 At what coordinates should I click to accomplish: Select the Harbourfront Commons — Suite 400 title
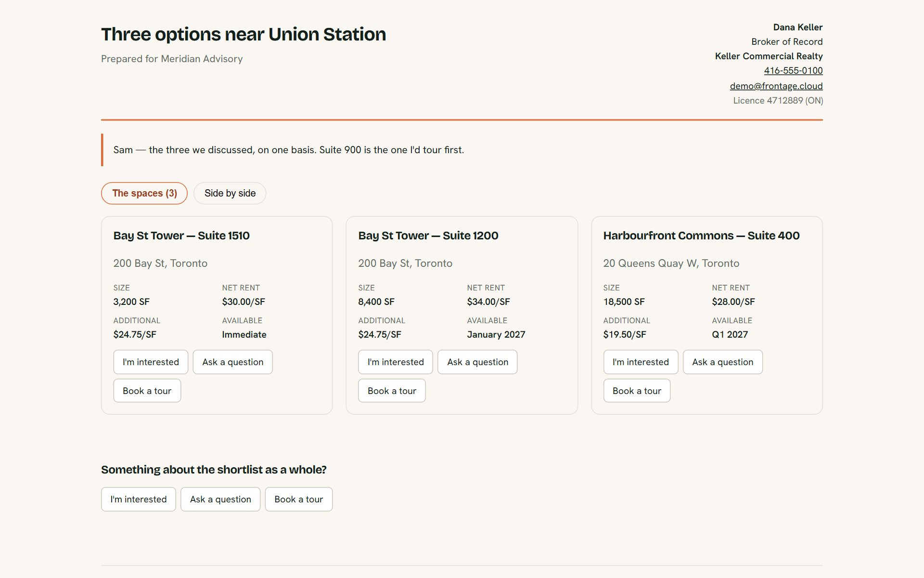pyautogui.click(x=701, y=236)
